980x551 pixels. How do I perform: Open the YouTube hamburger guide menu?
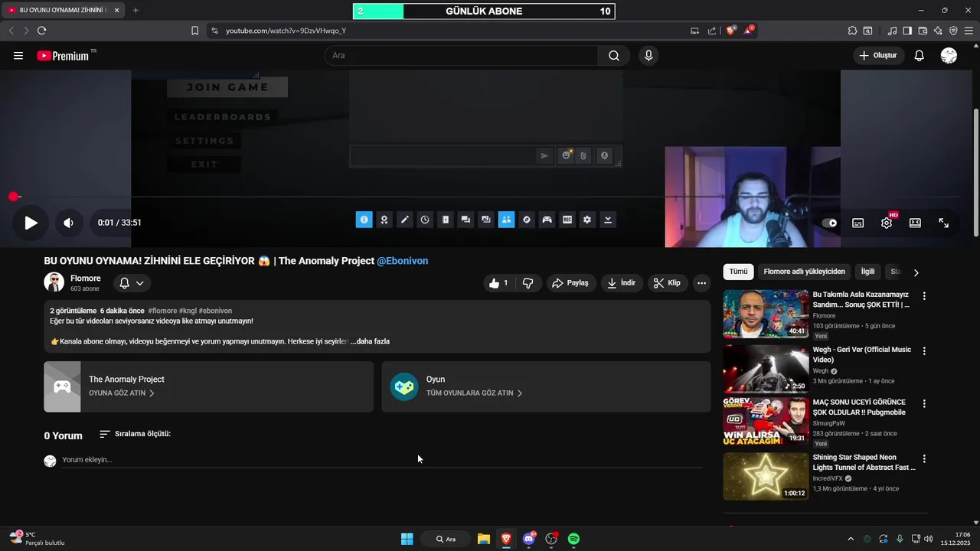[x=18, y=56]
